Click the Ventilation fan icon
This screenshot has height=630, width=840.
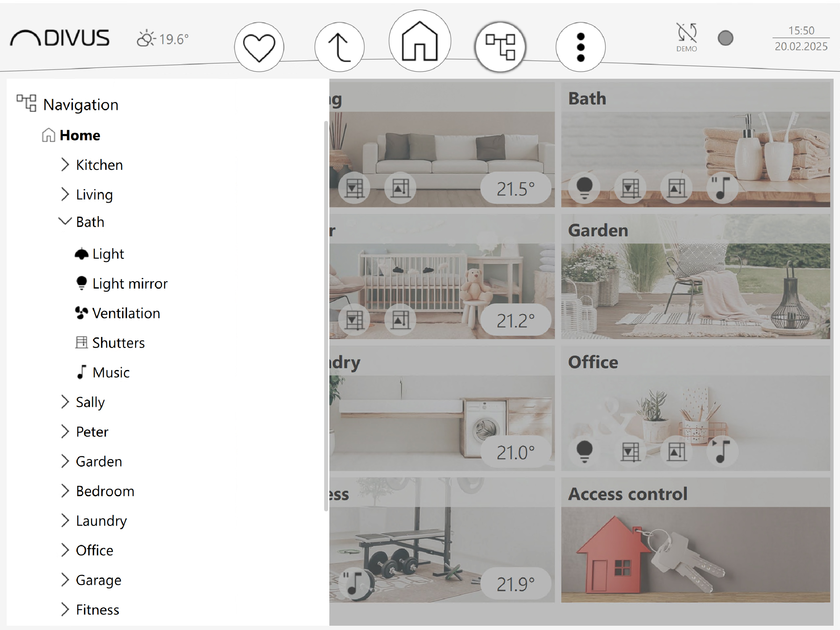81,313
